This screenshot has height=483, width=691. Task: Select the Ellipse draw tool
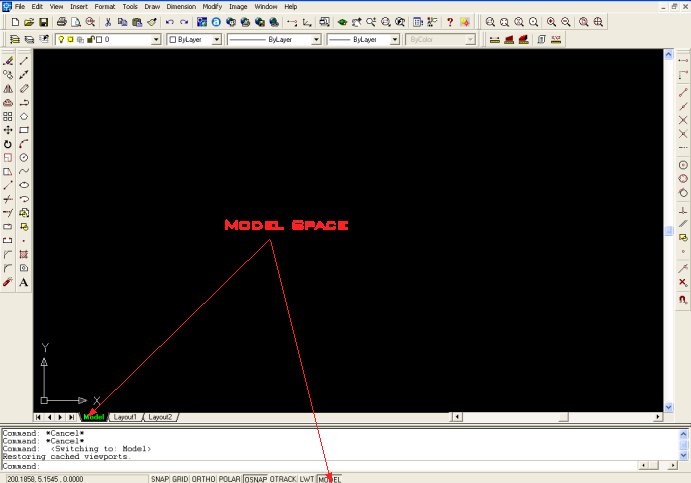coord(24,185)
